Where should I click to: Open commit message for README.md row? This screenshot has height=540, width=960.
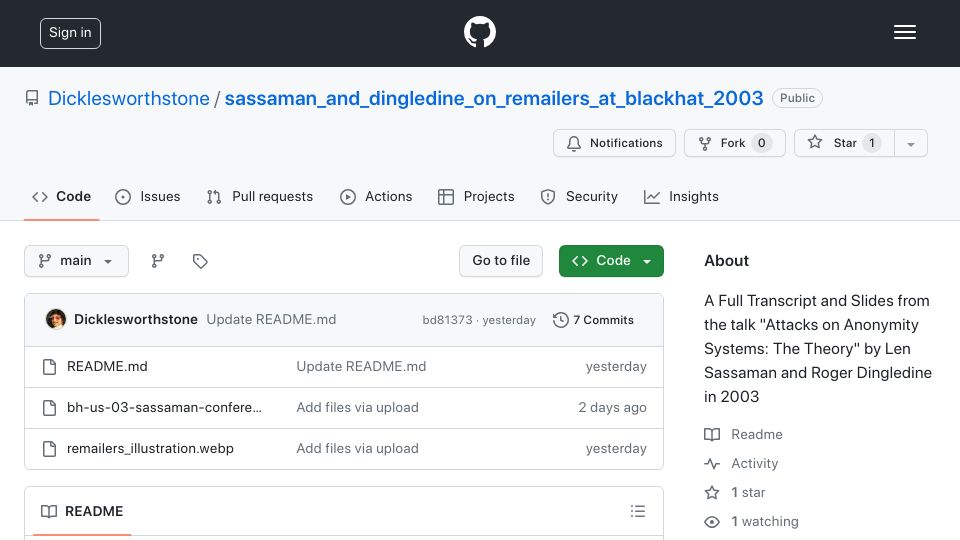pyautogui.click(x=361, y=367)
